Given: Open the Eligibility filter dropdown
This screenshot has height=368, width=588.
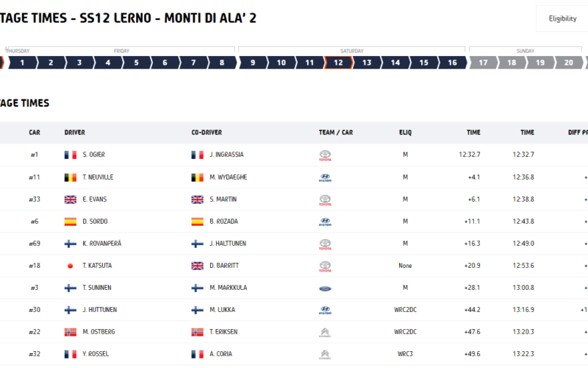Looking at the screenshot, I should (562, 18).
